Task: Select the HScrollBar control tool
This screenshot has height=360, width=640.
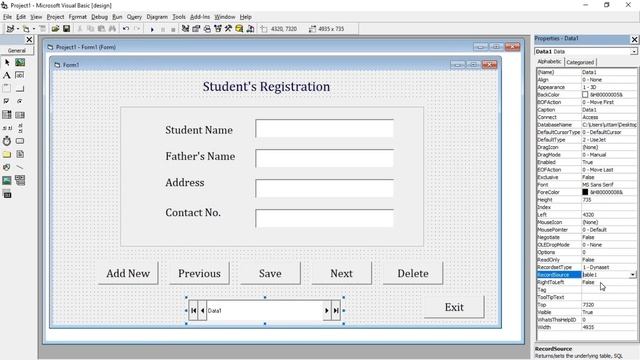Action: (x=7, y=128)
